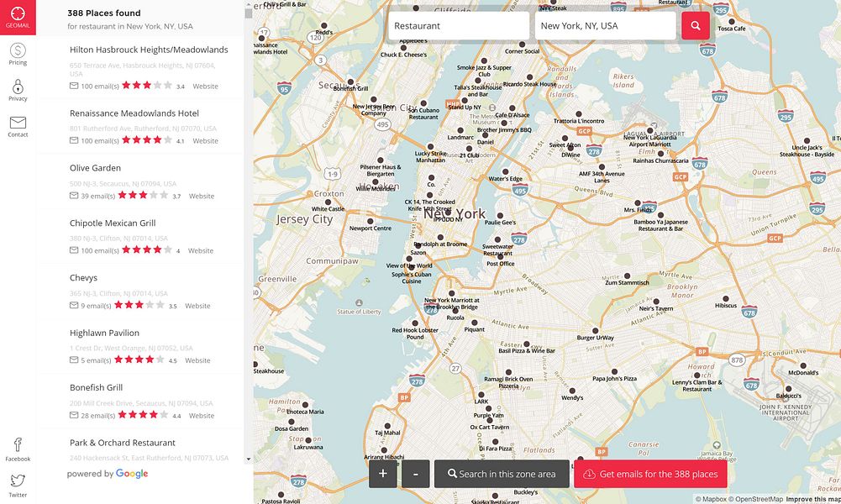Click Get emails for the 388 places
This screenshot has width=841, height=504.
(651, 473)
